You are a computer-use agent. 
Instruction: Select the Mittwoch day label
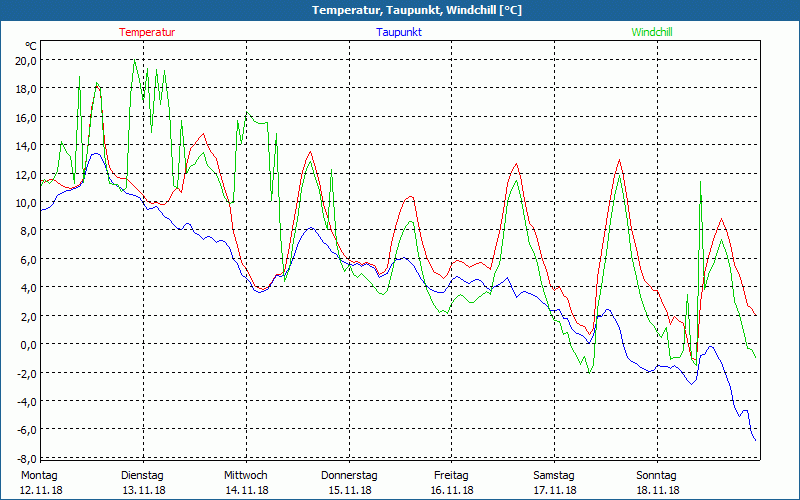coord(245,475)
